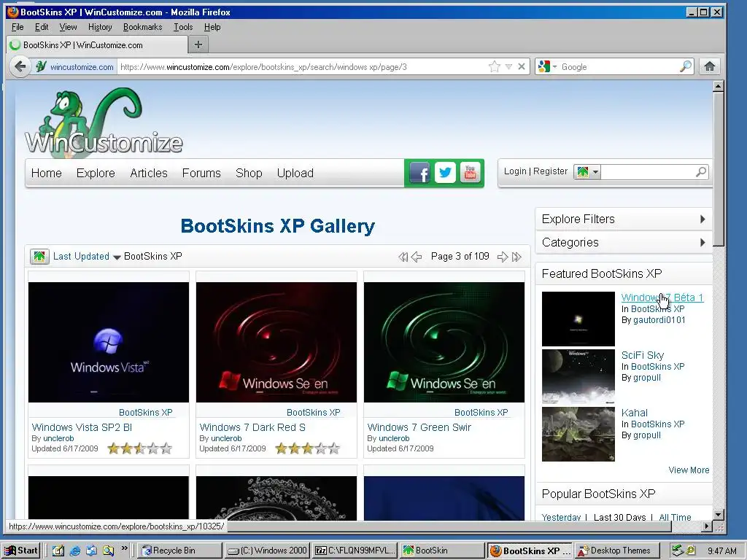
Task: Open WinCustomize Facebook page icon
Action: tap(419, 172)
